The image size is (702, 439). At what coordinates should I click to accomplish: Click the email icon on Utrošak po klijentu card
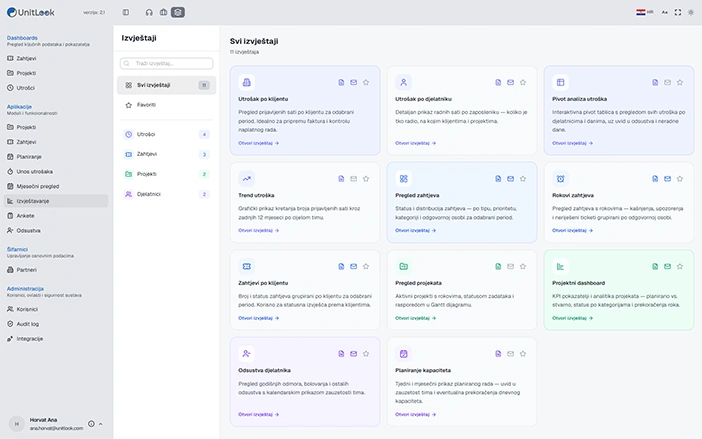[x=353, y=82]
